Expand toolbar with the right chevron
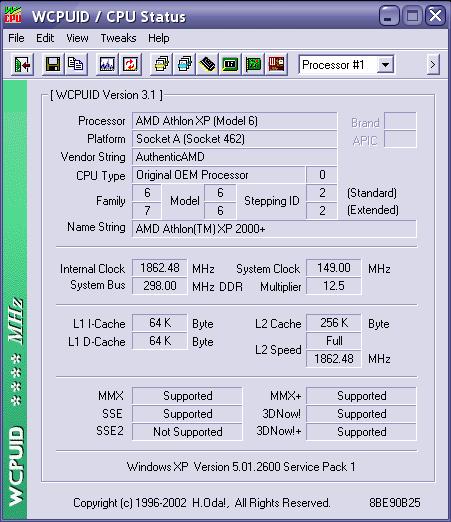451x522 pixels. [433, 64]
